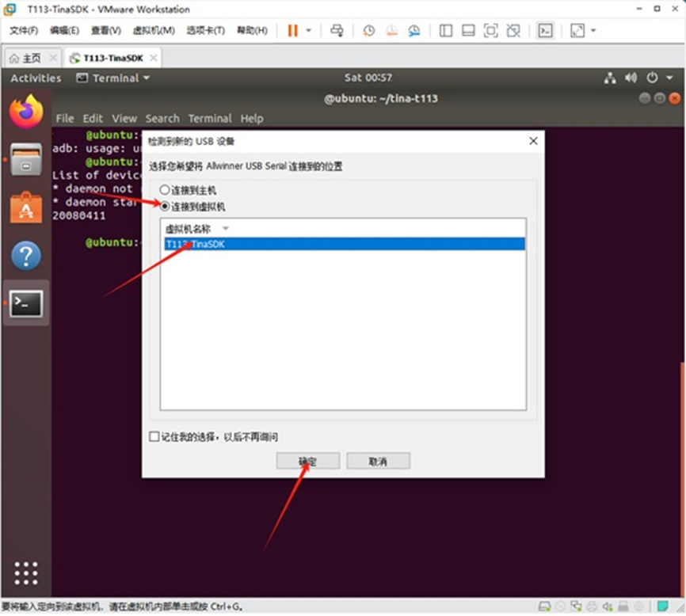Open the 虚拟机(M) menu
This screenshot has width=686, height=616.
pyautogui.click(x=154, y=31)
